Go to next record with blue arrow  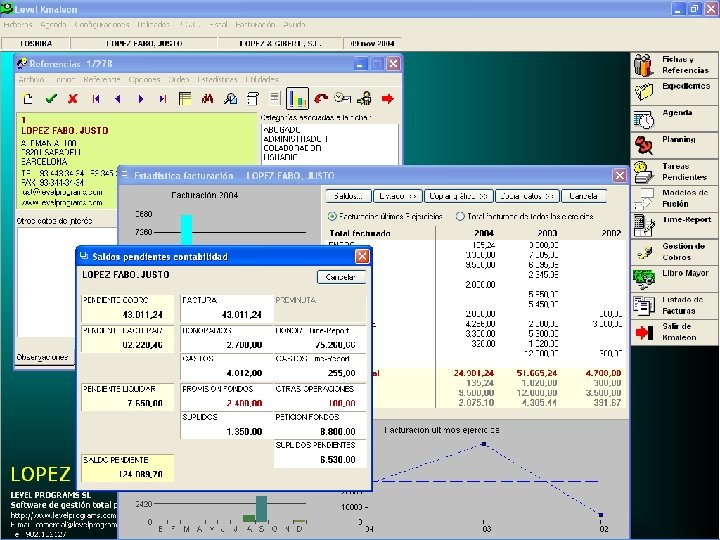(141, 99)
